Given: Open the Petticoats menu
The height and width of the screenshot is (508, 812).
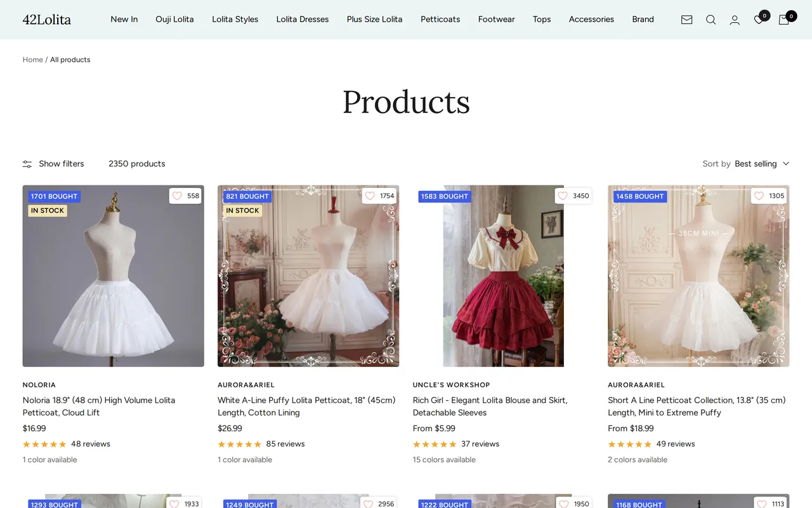Looking at the screenshot, I should tap(440, 20).
